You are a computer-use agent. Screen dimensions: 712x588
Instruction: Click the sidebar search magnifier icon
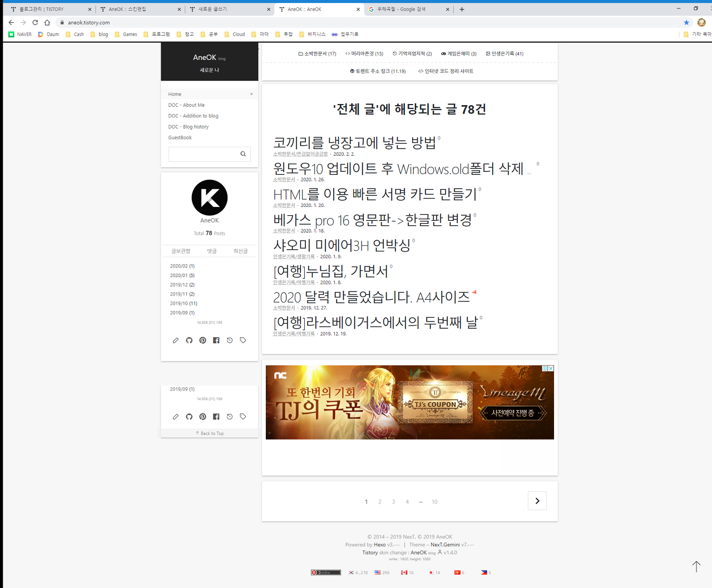243,154
